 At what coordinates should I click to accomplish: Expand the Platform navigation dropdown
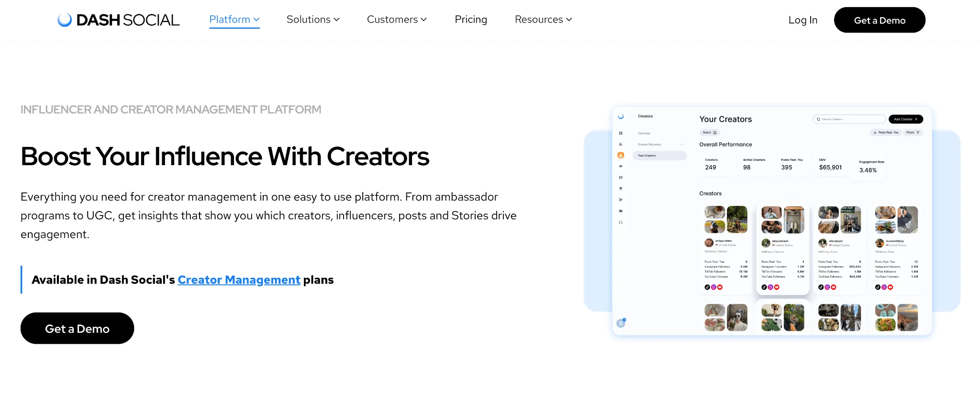click(x=234, y=20)
